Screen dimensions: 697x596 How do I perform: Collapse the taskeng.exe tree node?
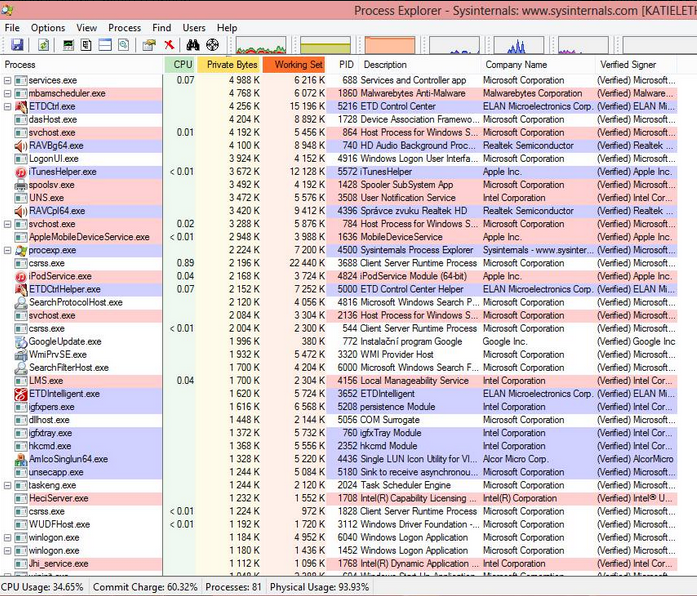click(8, 485)
